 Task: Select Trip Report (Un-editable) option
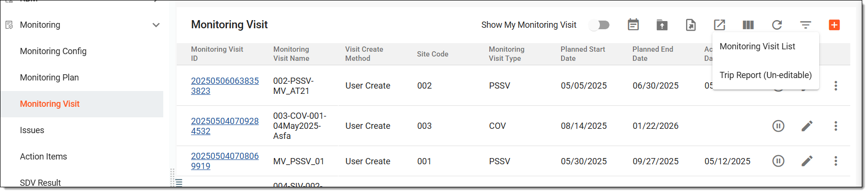[x=766, y=75]
